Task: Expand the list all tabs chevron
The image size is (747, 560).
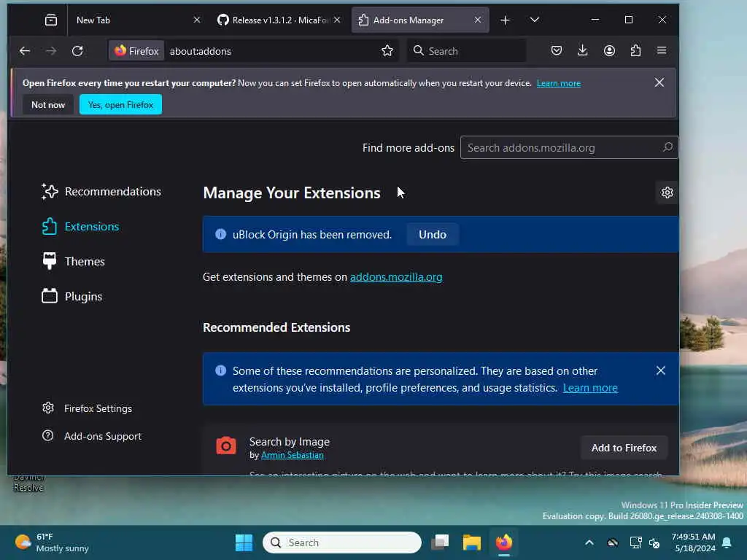Action: [535, 20]
